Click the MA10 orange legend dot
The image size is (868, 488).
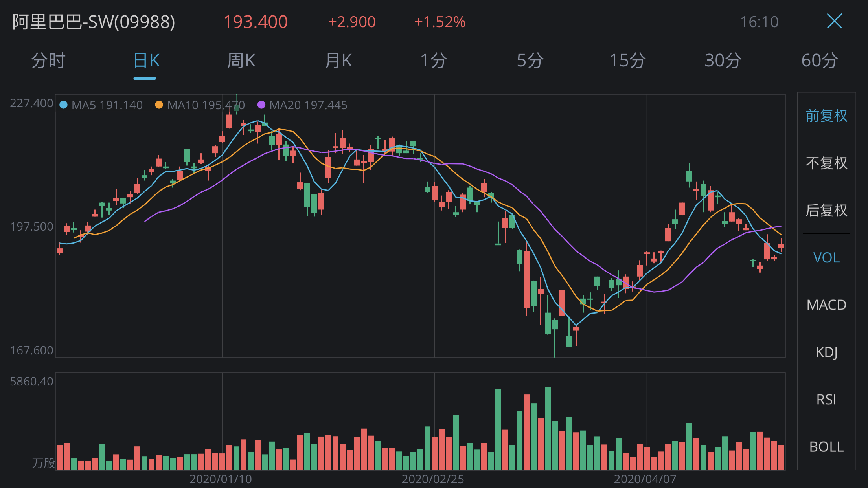pyautogui.click(x=159, y=105)
